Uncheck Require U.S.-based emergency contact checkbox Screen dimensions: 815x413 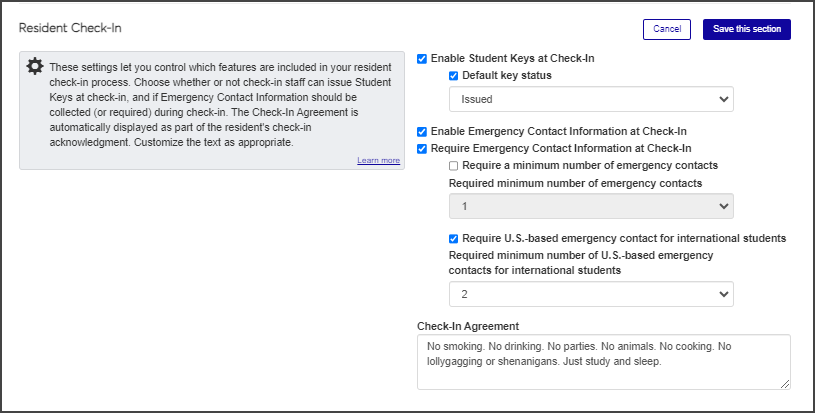tap(454, 239)
